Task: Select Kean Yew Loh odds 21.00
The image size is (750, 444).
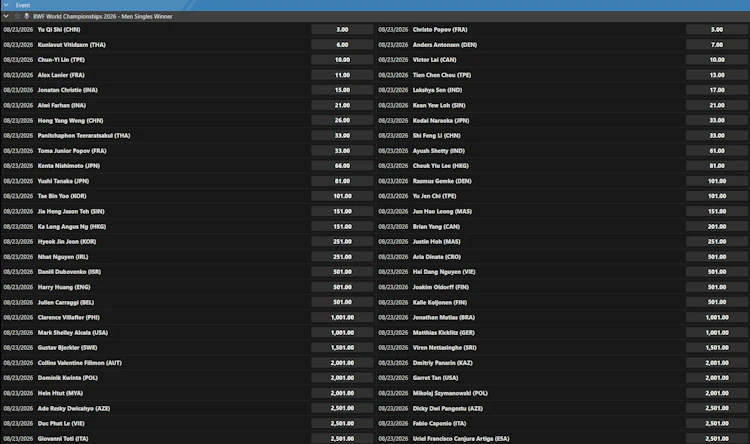Action: pos(717,105)
